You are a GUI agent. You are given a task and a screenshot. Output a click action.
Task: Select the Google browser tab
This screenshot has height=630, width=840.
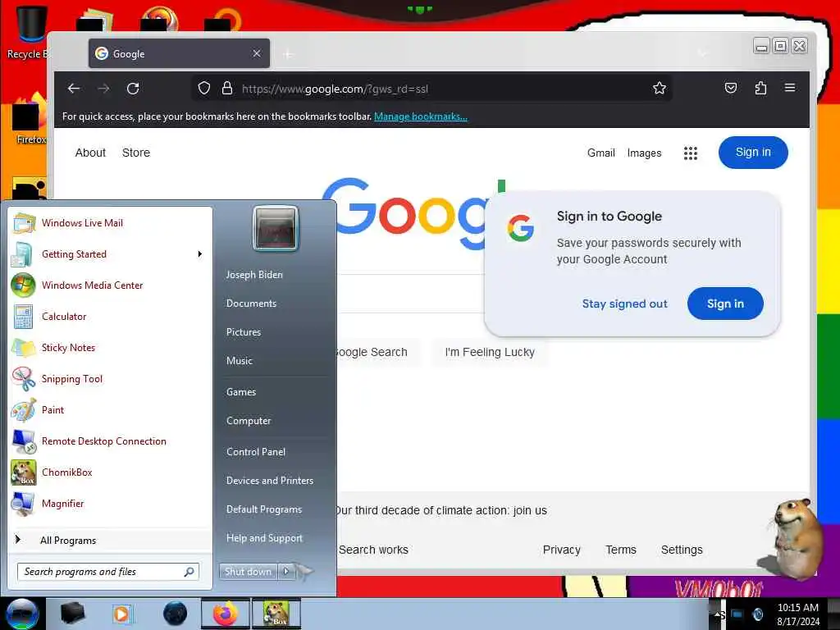(x=179, y=53)
